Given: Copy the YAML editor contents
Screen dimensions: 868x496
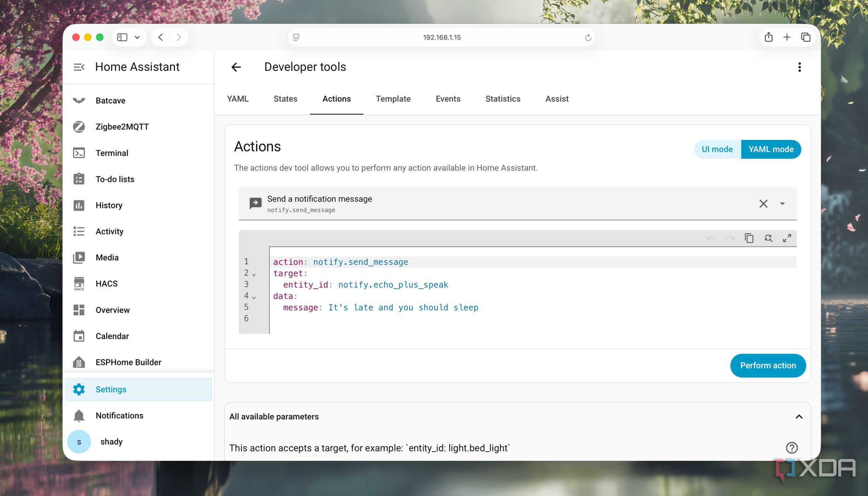Looking at the screenshot, I should pos(749,238).
